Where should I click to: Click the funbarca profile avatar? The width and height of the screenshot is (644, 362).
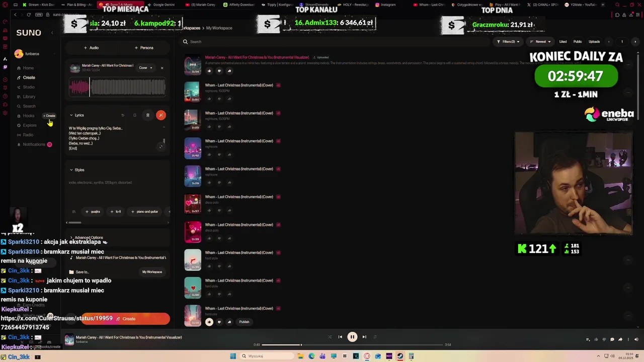[x=19, y=54]
